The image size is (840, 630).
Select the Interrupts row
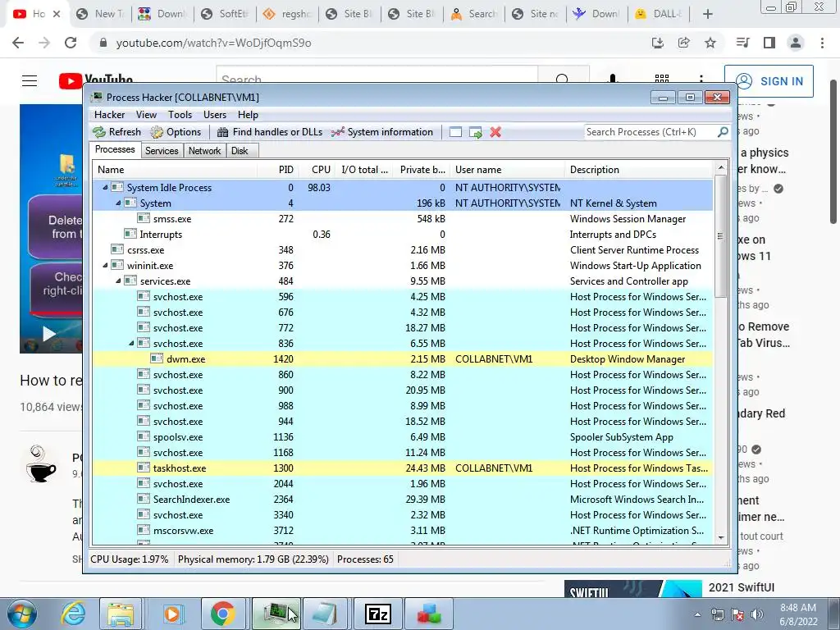point(403,234)
